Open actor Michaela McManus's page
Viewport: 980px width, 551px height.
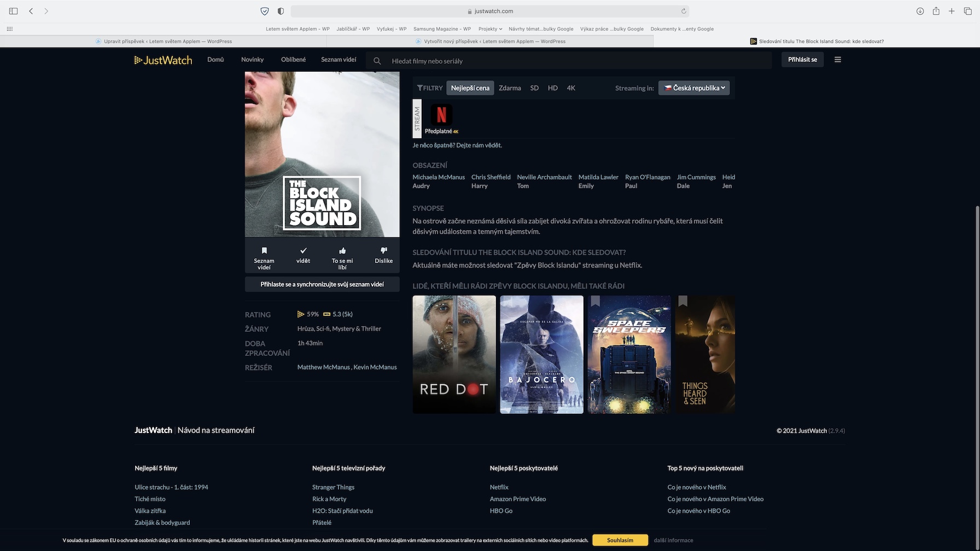[439, 177]
